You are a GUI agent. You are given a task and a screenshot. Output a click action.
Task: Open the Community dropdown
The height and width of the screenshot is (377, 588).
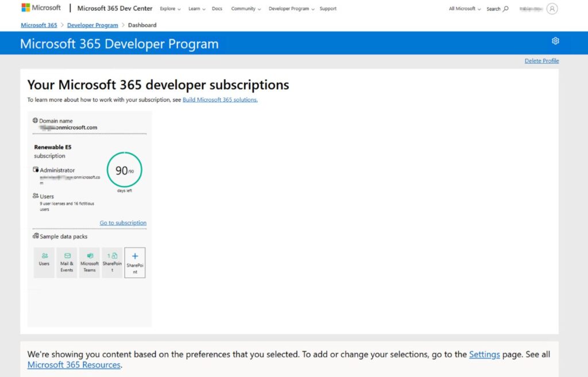pyautogui.click(x=245, y=9)
